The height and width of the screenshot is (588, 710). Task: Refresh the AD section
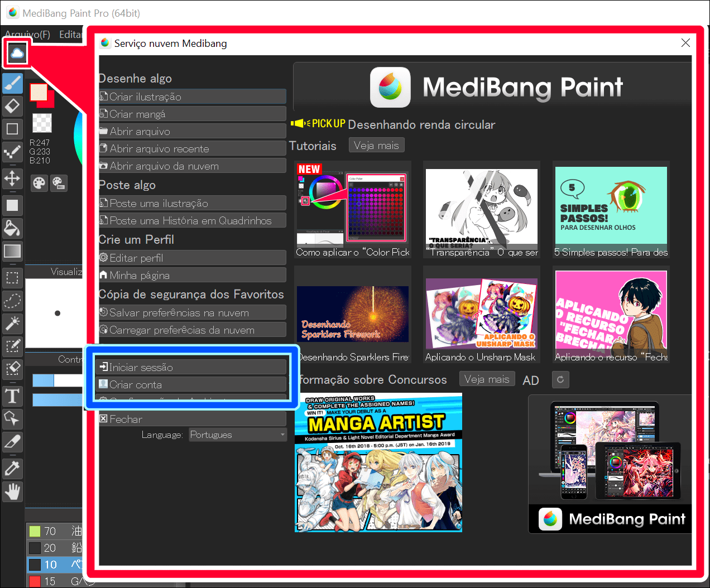click(x=560, y=379)
